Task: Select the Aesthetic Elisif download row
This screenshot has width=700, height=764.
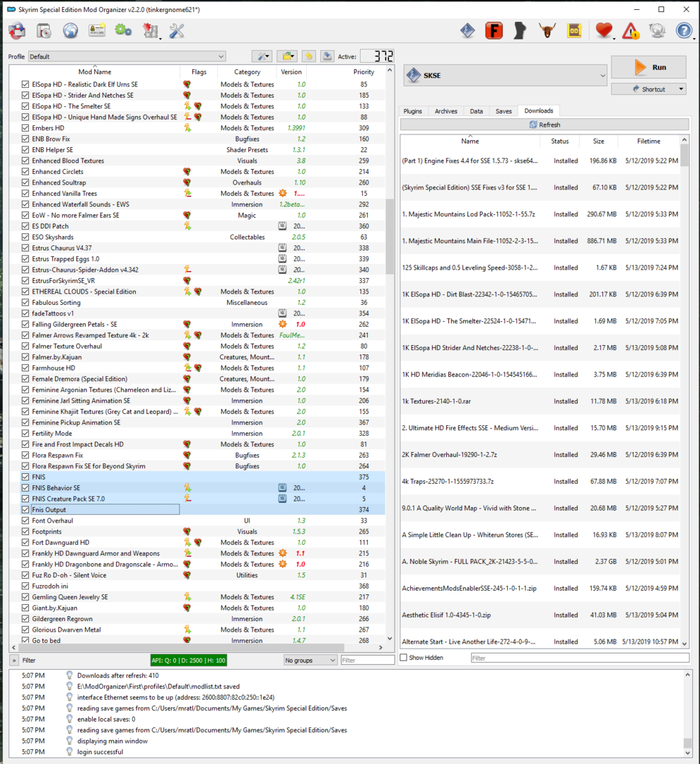Action: point(539,615)
